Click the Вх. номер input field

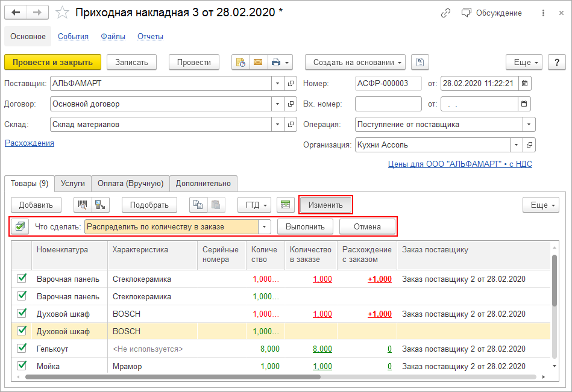click(389, 104)
